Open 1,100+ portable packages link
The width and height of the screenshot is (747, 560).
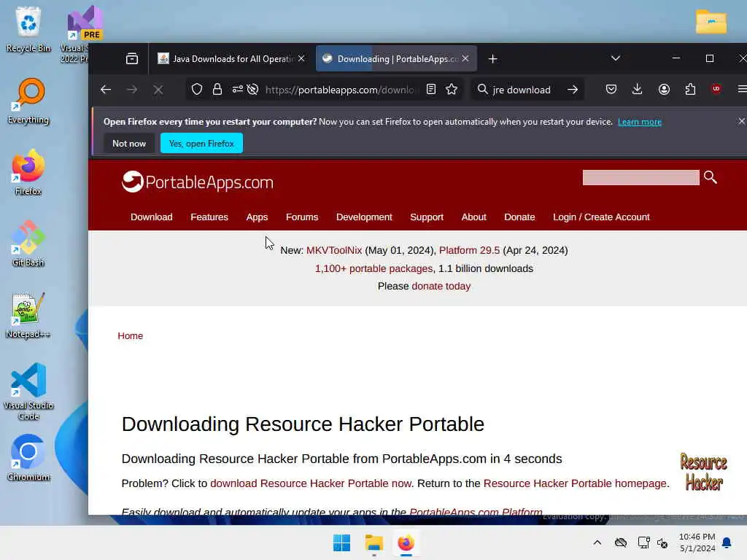[x=373, y=268]
